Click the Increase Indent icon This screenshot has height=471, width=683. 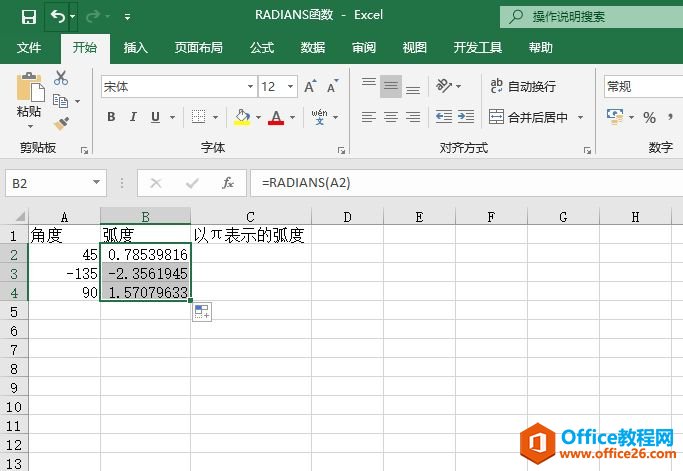tap(466, 117)
